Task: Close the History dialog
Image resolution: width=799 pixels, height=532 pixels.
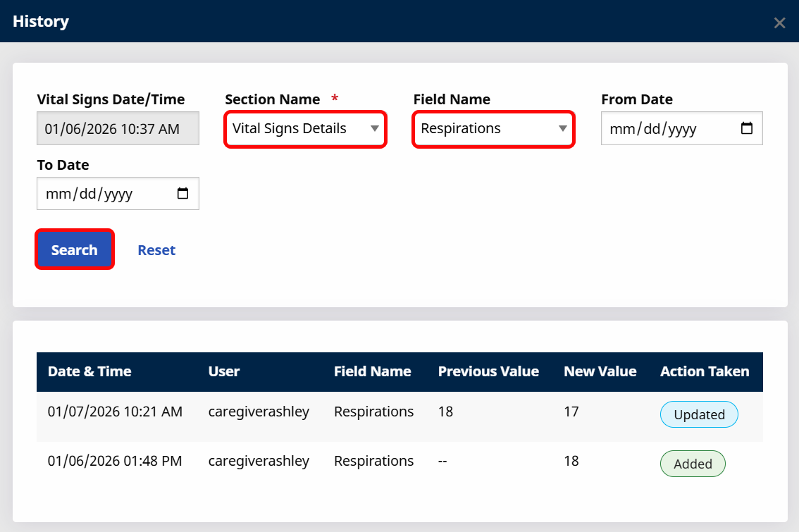Action: (779, 23)
